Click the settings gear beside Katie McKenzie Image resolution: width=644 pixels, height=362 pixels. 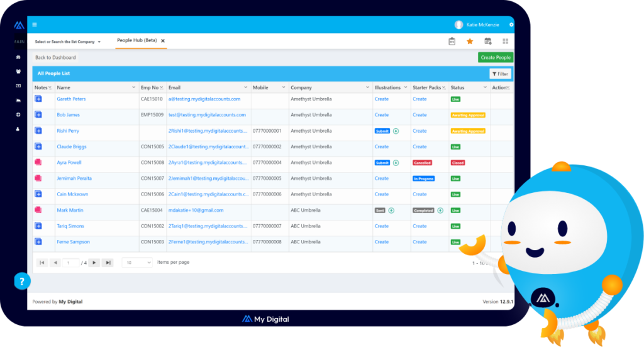[511, 25]
